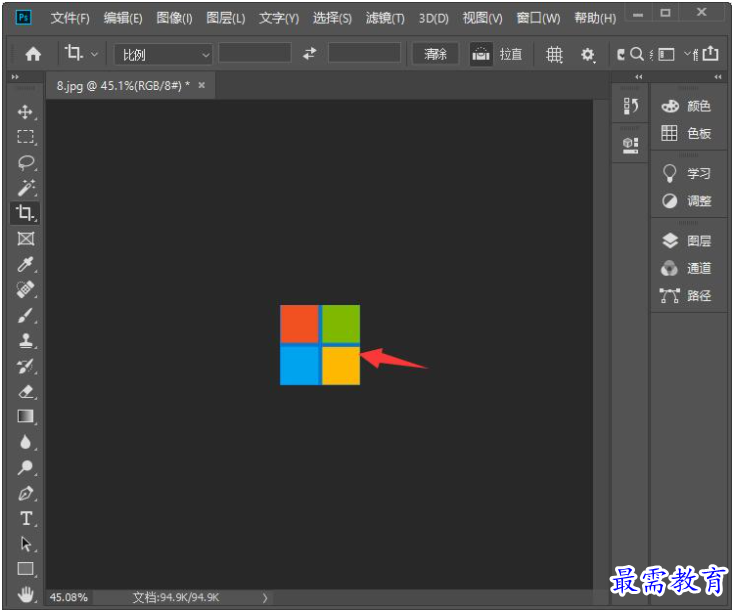Click the 拉直 straighten button
The width and height of the screenshot is (734, 612).
[510, 54]
